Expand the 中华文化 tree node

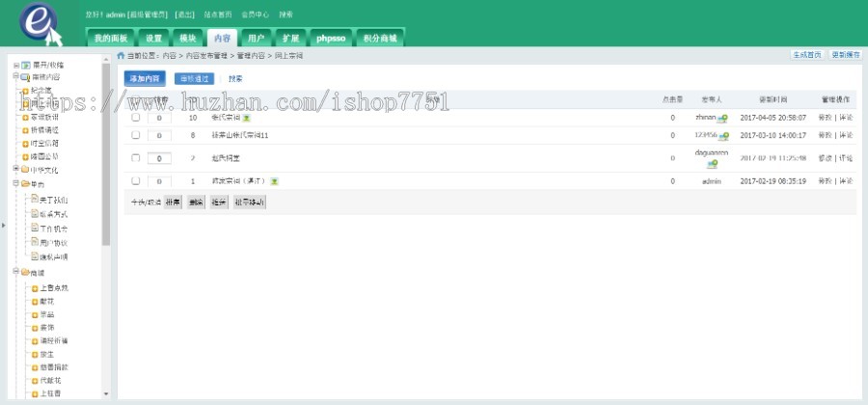point(16,168)
